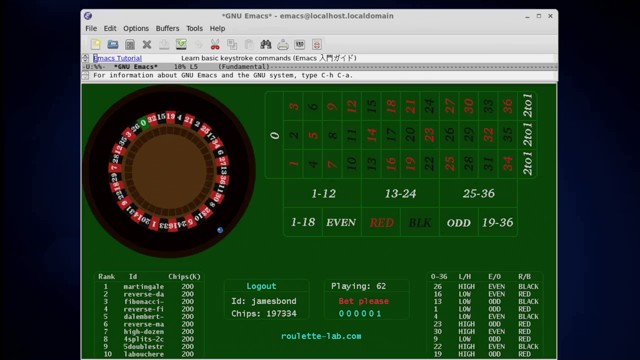The height and width of the screenshot is (360, 640).
Task: Place a chip on number 36
Action: (508, 106)
